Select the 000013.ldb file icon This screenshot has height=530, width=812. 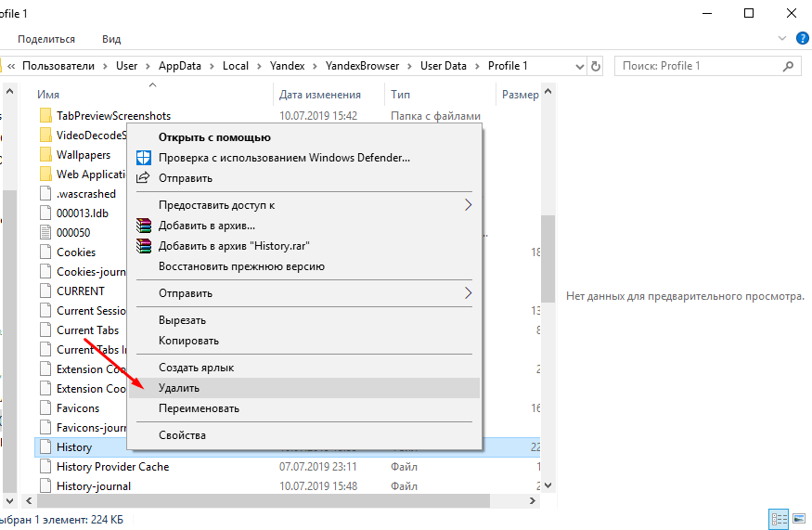coord(45,213)
